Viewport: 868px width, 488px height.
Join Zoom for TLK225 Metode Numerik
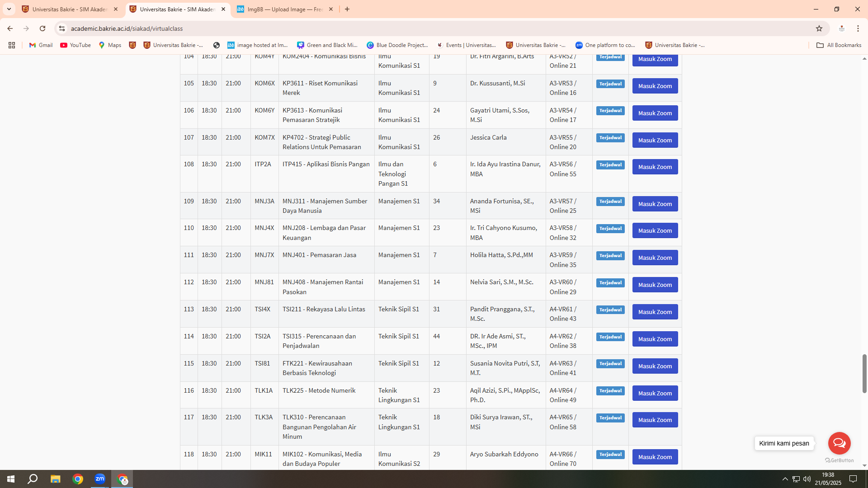click(x=655, y=393)
